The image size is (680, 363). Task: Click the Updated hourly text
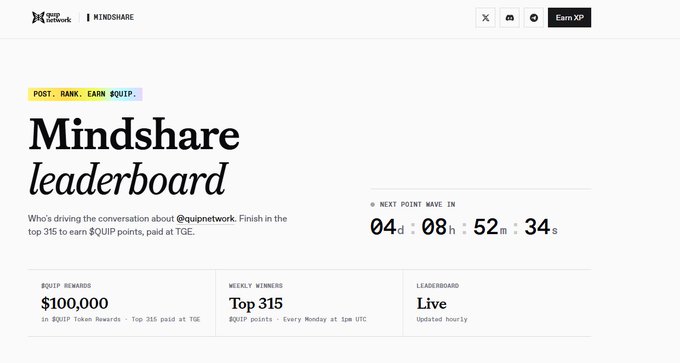(x=442, y=319)
